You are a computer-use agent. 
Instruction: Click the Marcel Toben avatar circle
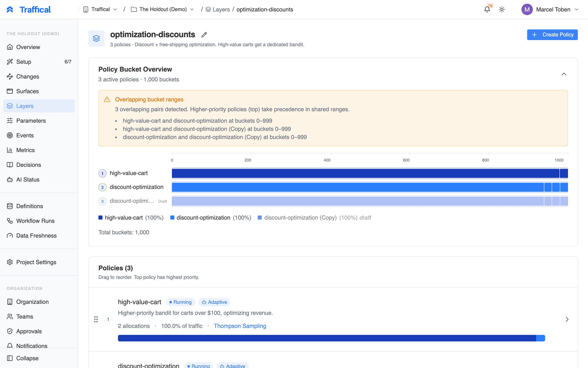527,9
